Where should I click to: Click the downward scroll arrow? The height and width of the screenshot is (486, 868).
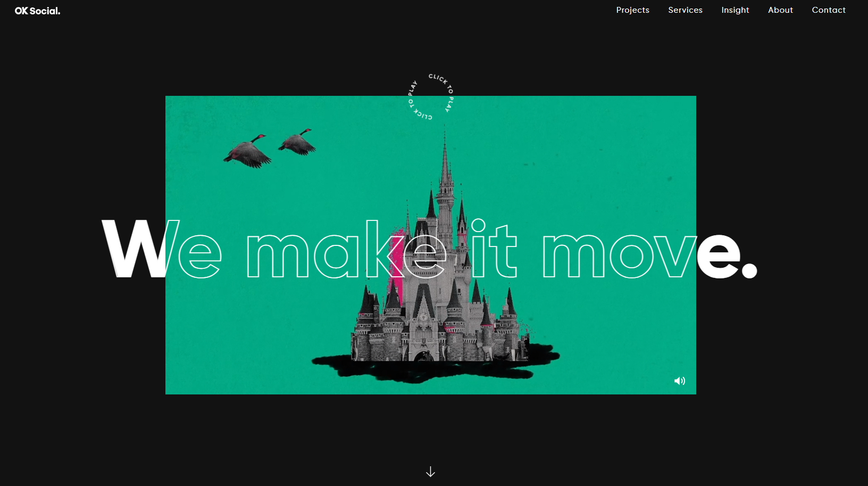click(x=430, y=472)
